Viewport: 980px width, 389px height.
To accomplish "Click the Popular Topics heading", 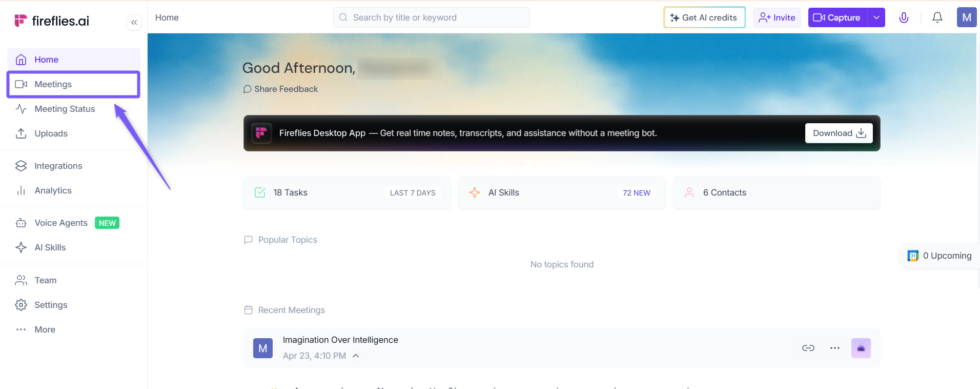I will point(288,240).
